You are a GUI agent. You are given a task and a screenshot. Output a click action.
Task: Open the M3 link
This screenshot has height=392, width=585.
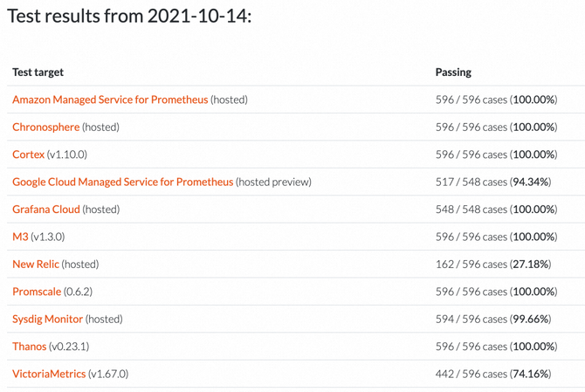point(21,237)
